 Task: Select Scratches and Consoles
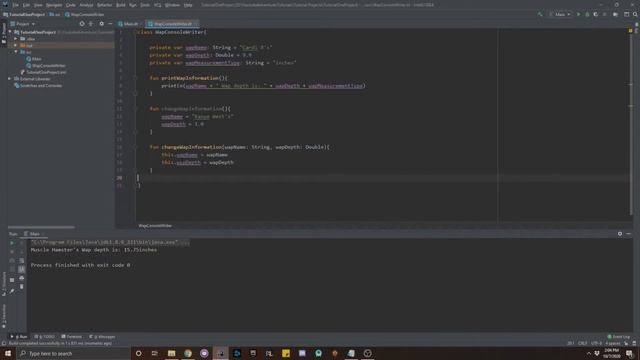38,86
